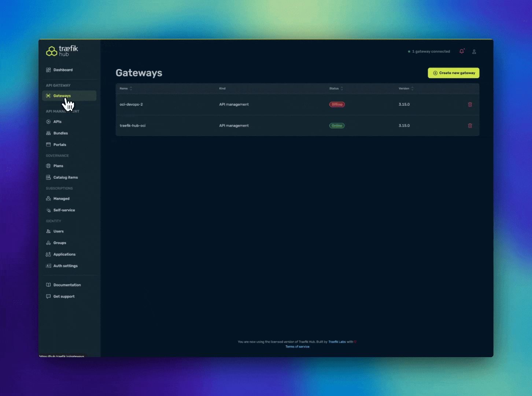Image resolution: width=532 pixels, height=396 pixels.
Task: Open the user profile icon
Action: (474, 52)
